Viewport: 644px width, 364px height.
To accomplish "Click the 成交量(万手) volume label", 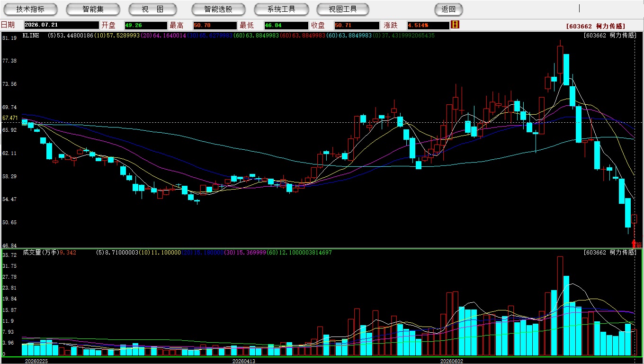I will tap(41, 253).
